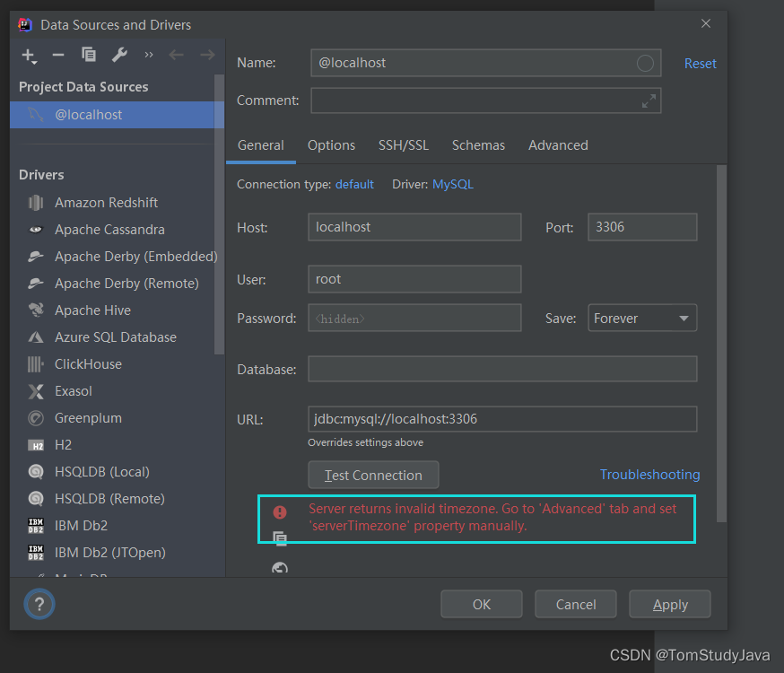Screen dimensions: 784x673
Task: Click Project Data Sources heading
Action: click(x=83, y=87)
